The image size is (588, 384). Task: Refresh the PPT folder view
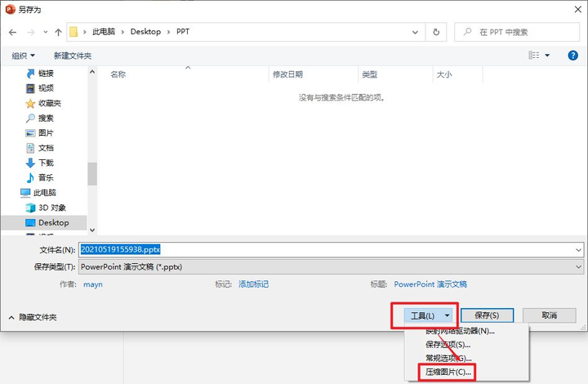pyautogui.click(x=436, y=32)
